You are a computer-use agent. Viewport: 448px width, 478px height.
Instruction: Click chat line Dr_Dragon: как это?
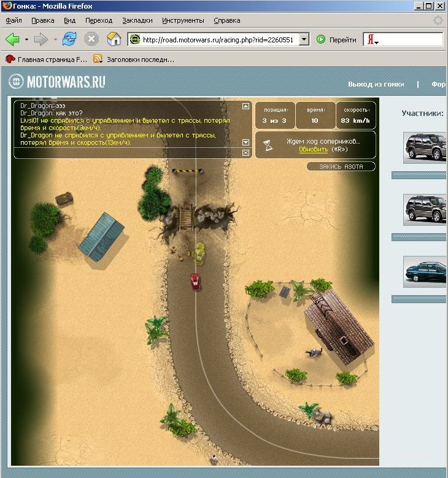[51, 113]
